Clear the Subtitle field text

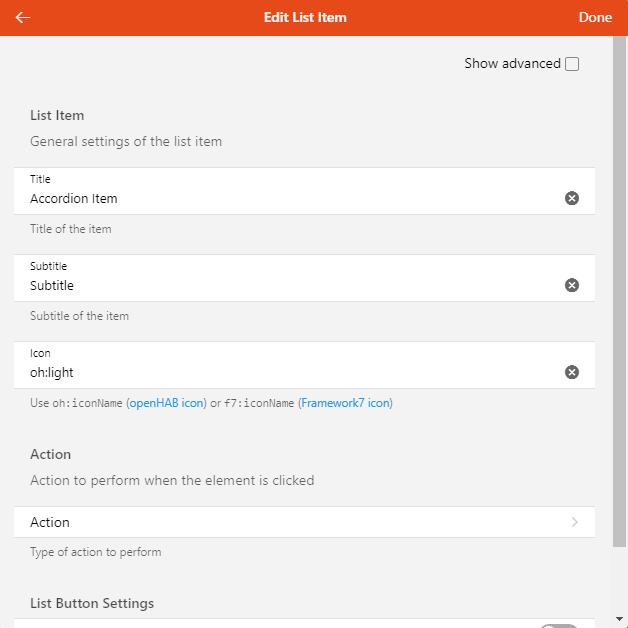tap(572, 285)
